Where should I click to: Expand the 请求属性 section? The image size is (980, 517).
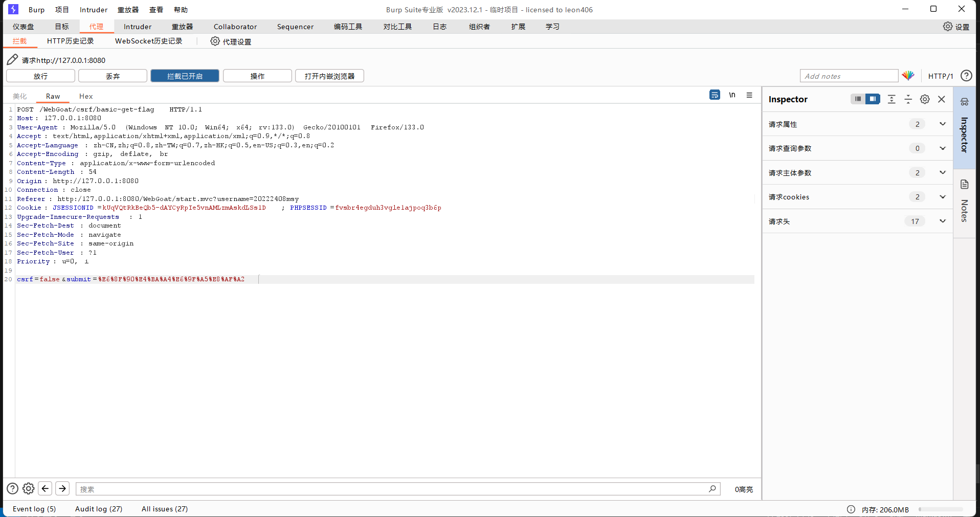click(x=857, y=124)
